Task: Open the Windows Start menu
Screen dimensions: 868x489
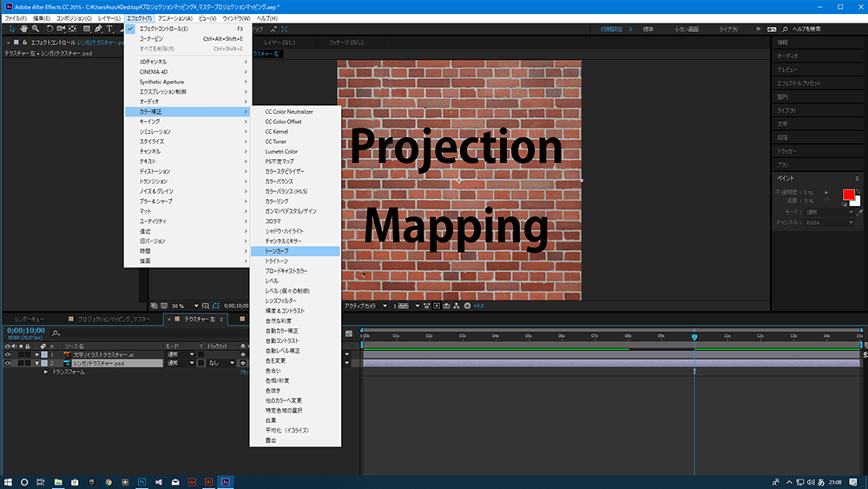Action: click(x=8, y=481)
